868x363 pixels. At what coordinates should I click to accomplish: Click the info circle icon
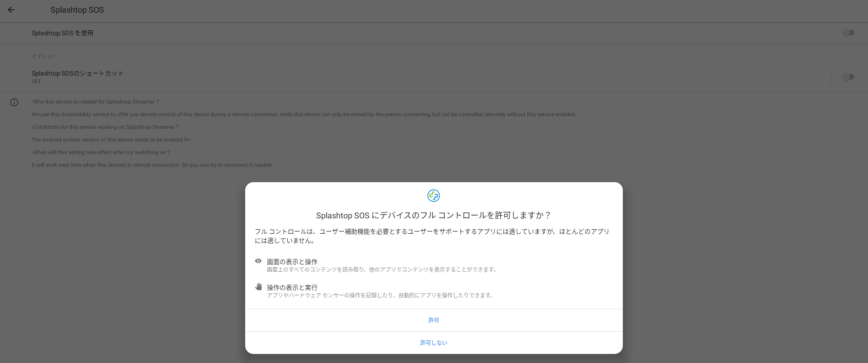coord(14,103)
